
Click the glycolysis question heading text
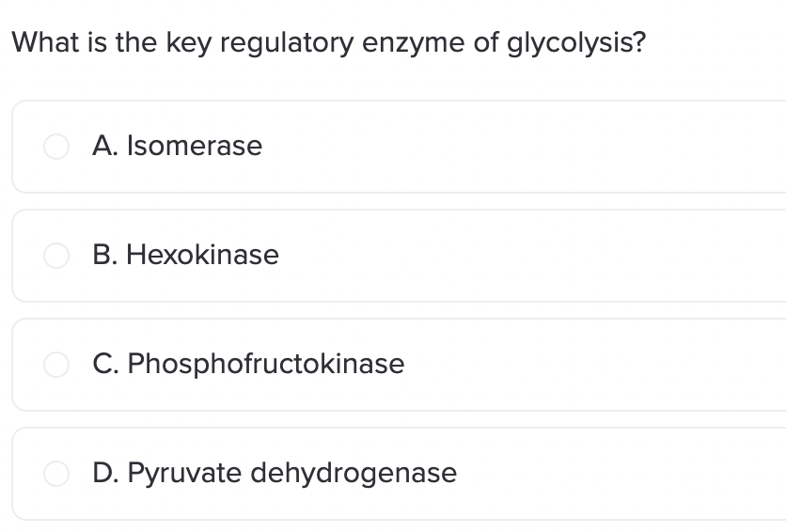click(x=329, y=43)
